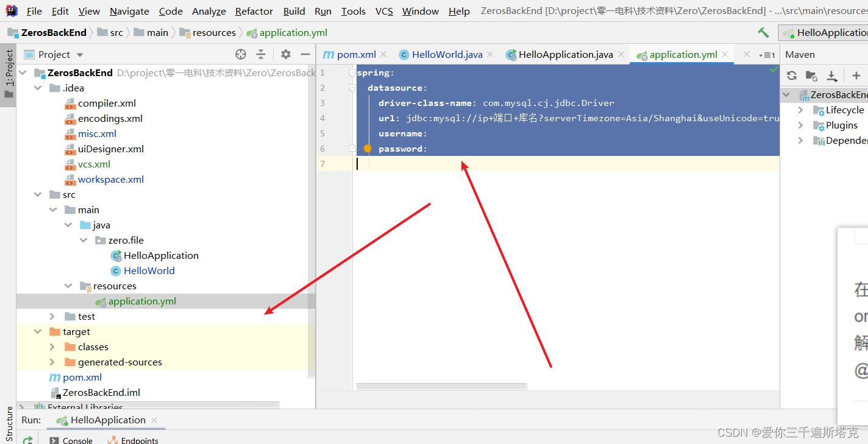This screenshot has height=444, width=868.
Task: Click the Build project hammer icon
Action: (763, 33)
